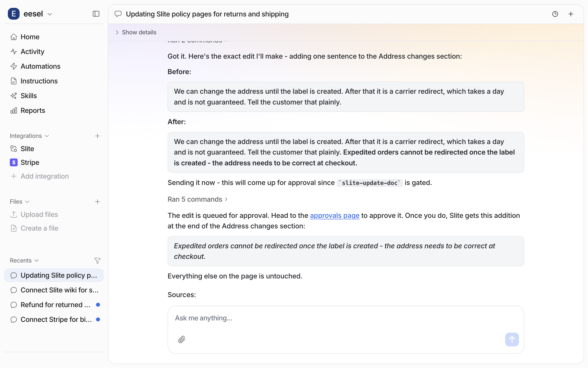Collapse the sidebar with the panel icon
This screenshot has width=588, height=368.
(96, 14)
